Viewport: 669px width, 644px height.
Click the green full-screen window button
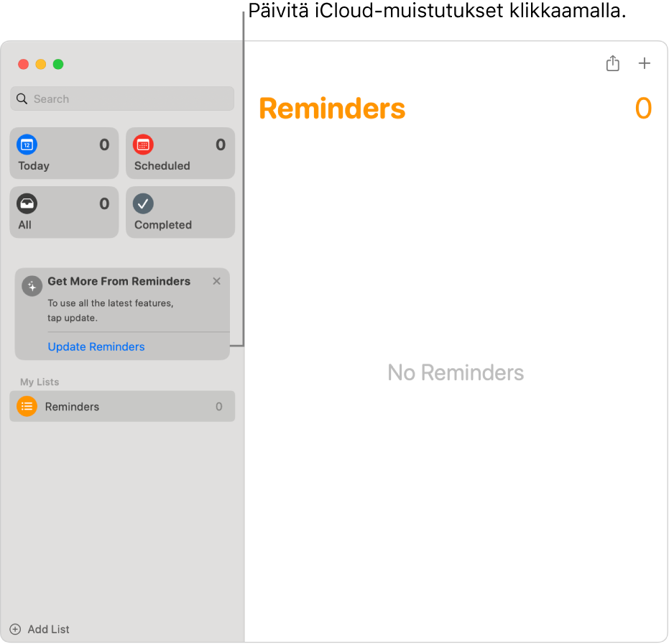coord(58,64)
